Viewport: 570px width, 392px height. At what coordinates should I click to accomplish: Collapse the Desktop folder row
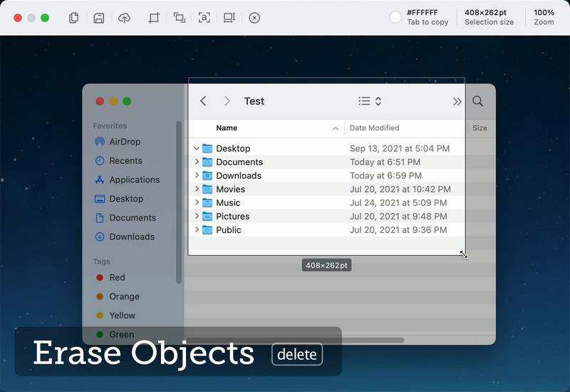[197, 148]
